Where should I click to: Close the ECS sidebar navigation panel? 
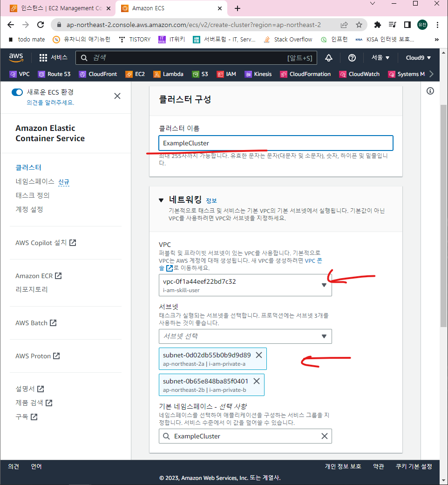click(x=117, y=96)
